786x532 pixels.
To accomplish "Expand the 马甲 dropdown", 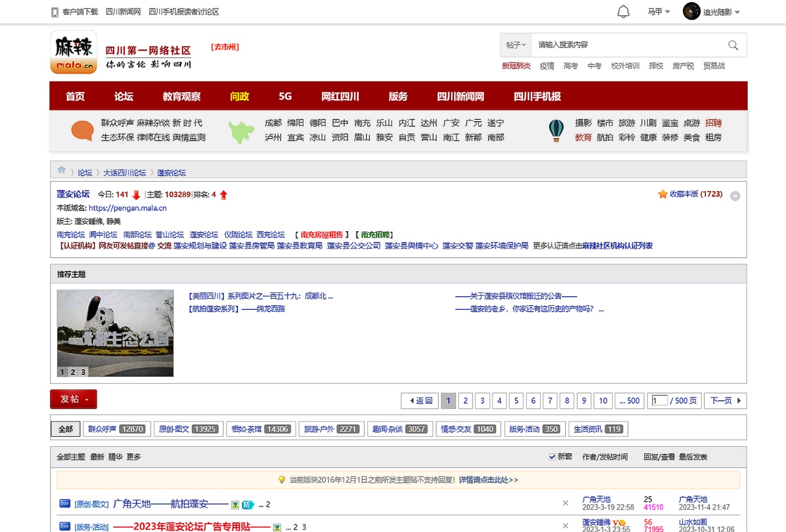I will 659,12.
